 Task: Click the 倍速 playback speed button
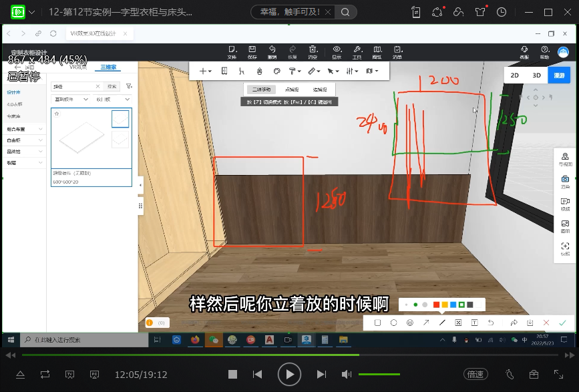pyautogui.click(x=475, y=375)
